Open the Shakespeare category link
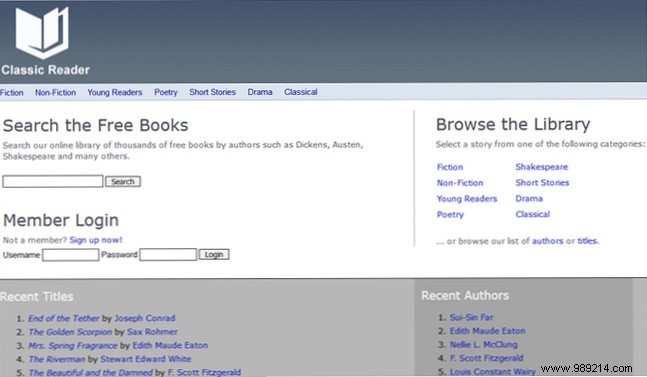 tap(542, 167)
